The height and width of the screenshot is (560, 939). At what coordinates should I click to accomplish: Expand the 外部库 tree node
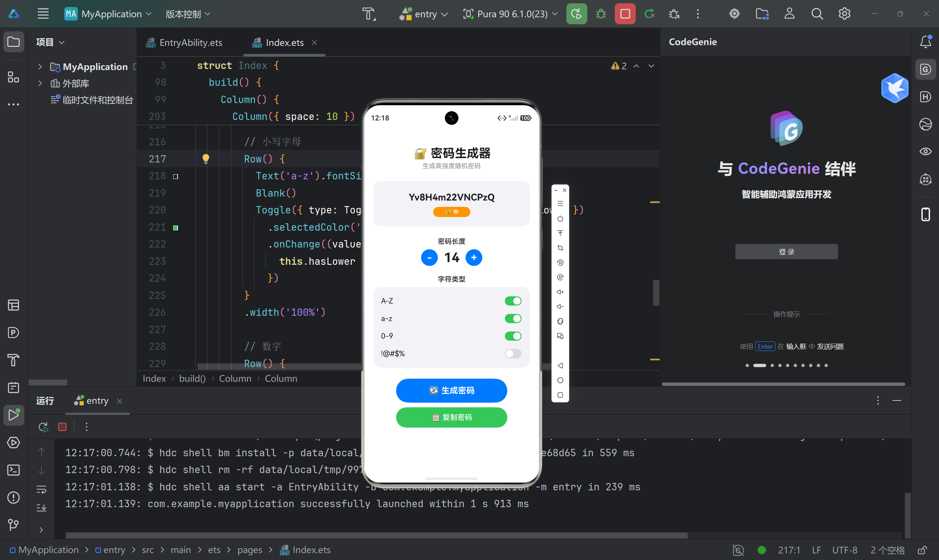(x=40, y=83)
